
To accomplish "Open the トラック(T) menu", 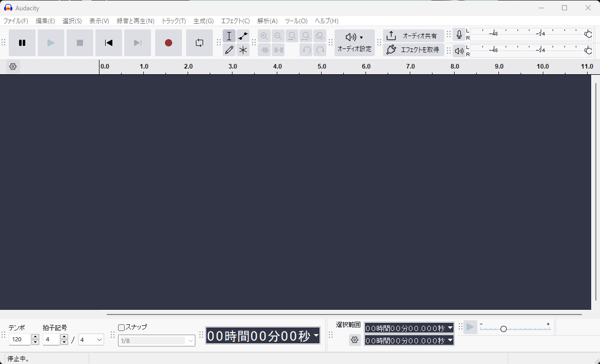I will click(x=174, y=21).
